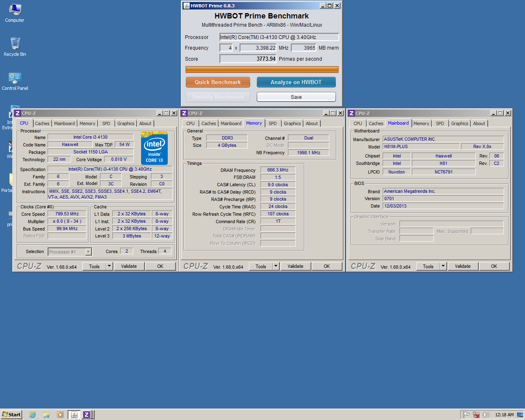Switch to SPD tab in middle CPU-Z window
The image size is (525, 420).
pos(273,123)
